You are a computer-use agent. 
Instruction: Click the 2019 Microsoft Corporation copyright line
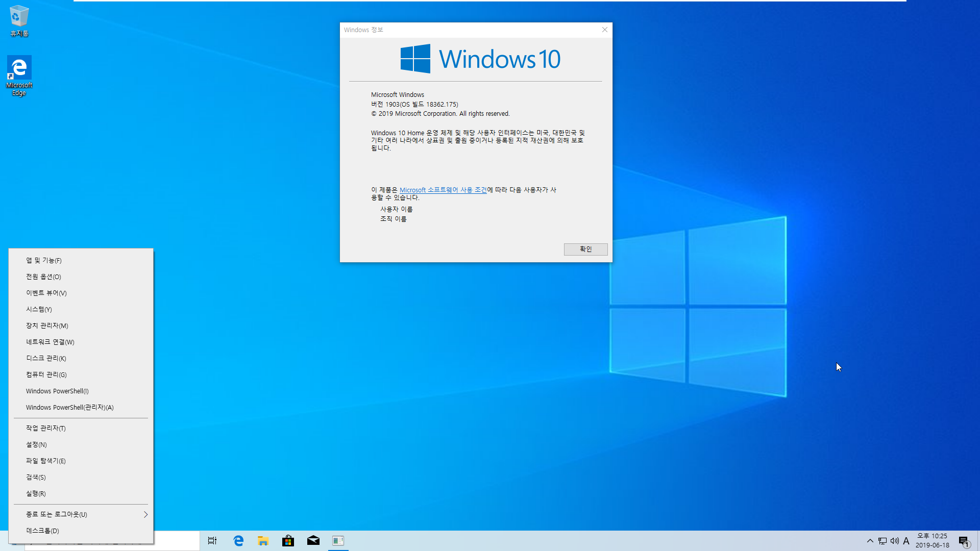click(x=440, y=114)
